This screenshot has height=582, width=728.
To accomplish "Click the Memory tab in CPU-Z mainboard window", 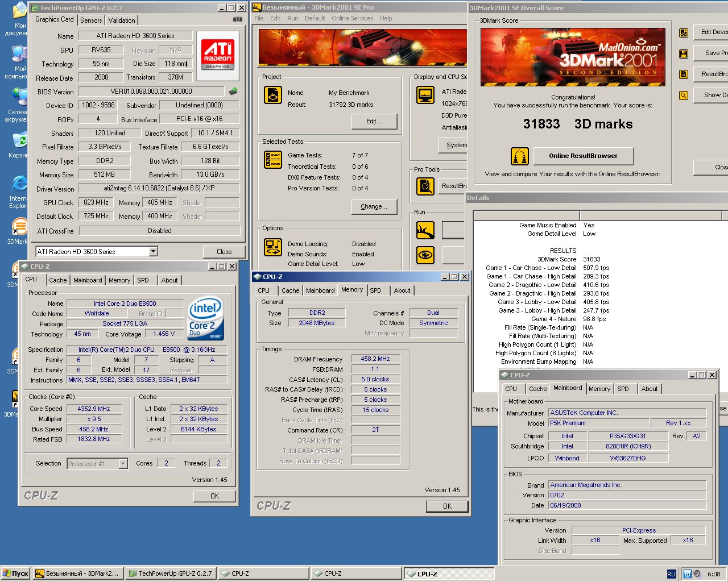I will pos(599,389).
